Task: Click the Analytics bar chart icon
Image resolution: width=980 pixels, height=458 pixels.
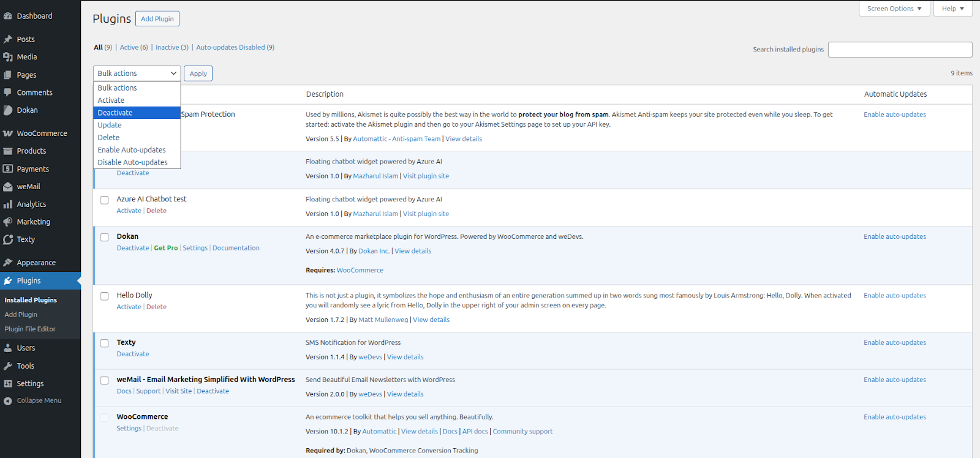Action: pos(8,205)
